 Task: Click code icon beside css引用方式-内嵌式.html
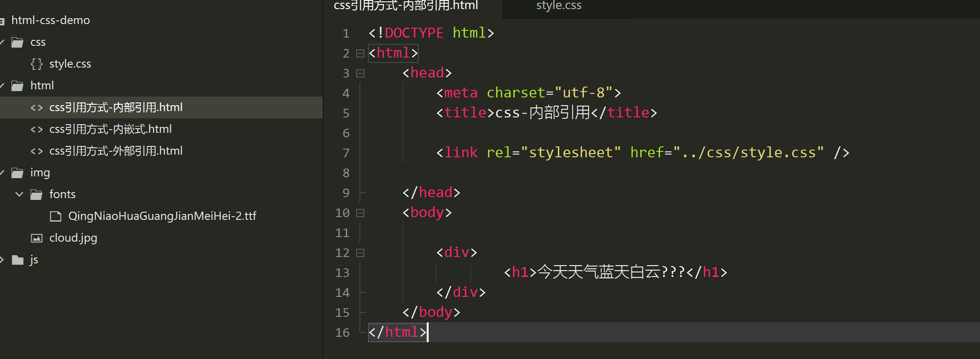(x=37, y=130)
